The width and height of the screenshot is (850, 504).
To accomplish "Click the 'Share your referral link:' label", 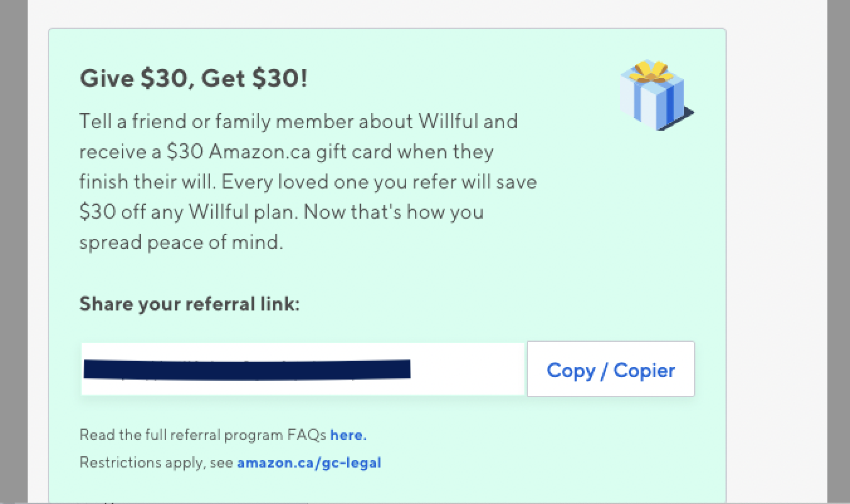I will pyautogui.click(x=189, y=304).
